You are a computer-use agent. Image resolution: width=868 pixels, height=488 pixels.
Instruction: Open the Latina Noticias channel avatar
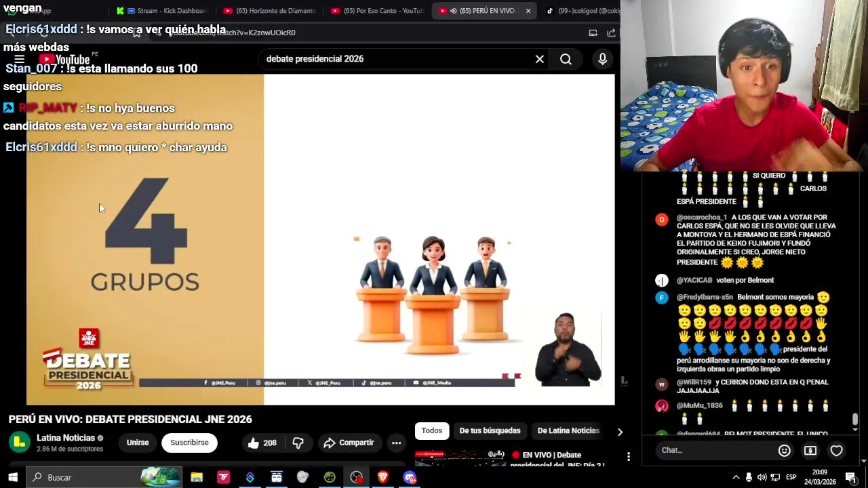click(x=20, y=443)
